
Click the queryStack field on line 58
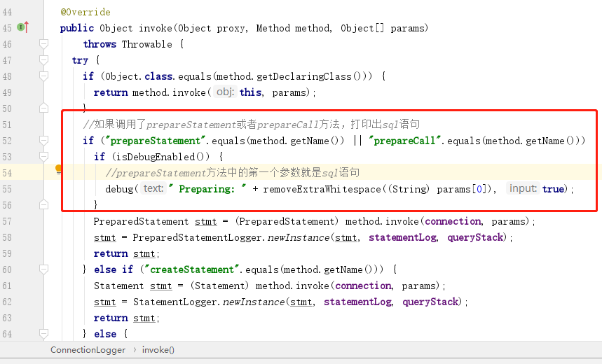(x=475, y=237)
